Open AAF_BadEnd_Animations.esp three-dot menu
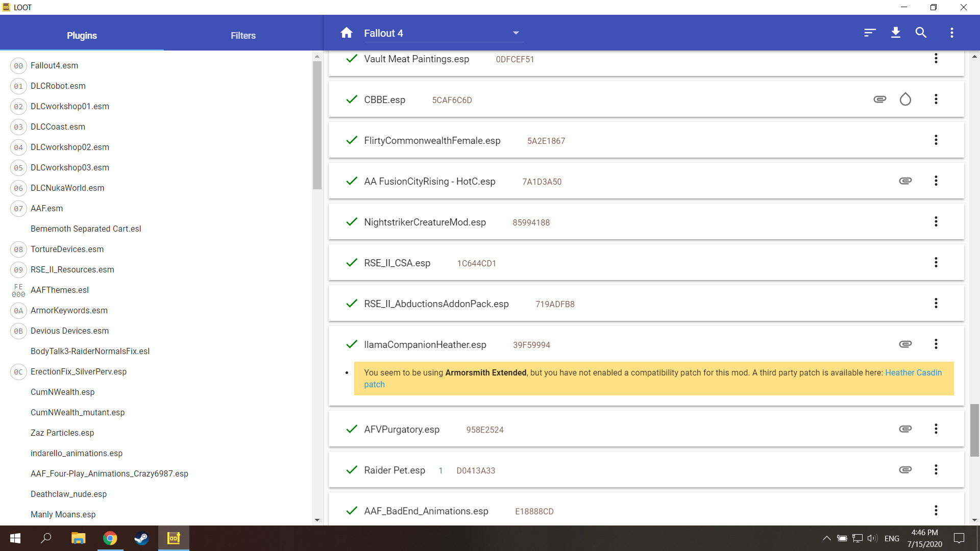Screen dimensions: 980x551 click(x=936, y=510)
